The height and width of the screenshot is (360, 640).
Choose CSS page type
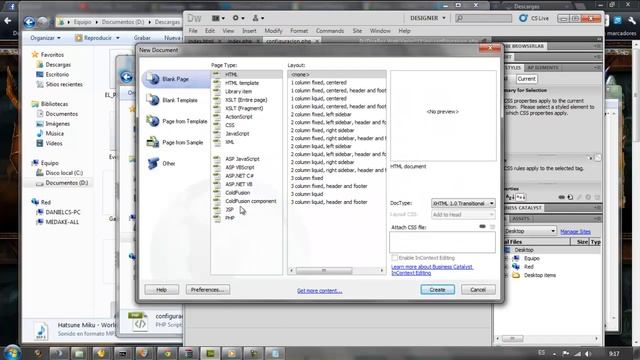coord(230,125)
